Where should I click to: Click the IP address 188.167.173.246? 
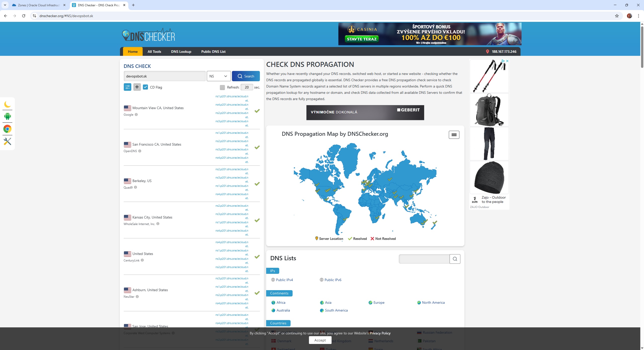(x=504, y=52)
